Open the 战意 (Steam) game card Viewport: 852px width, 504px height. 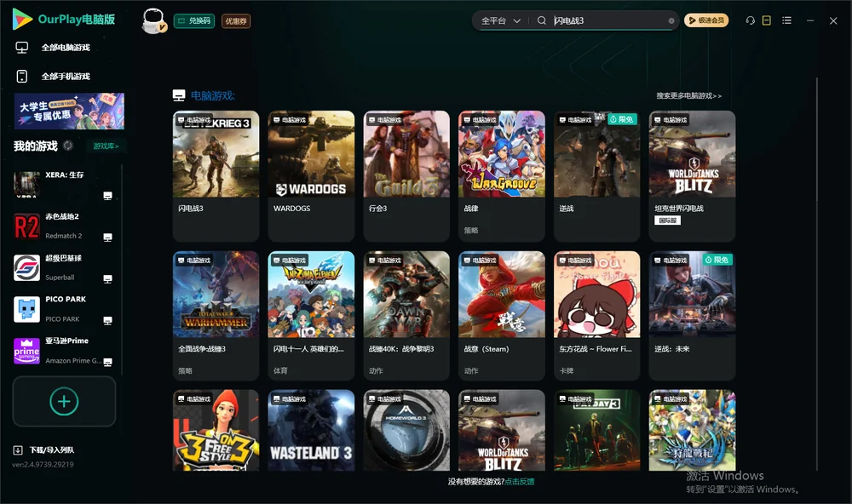click(502, 316)
